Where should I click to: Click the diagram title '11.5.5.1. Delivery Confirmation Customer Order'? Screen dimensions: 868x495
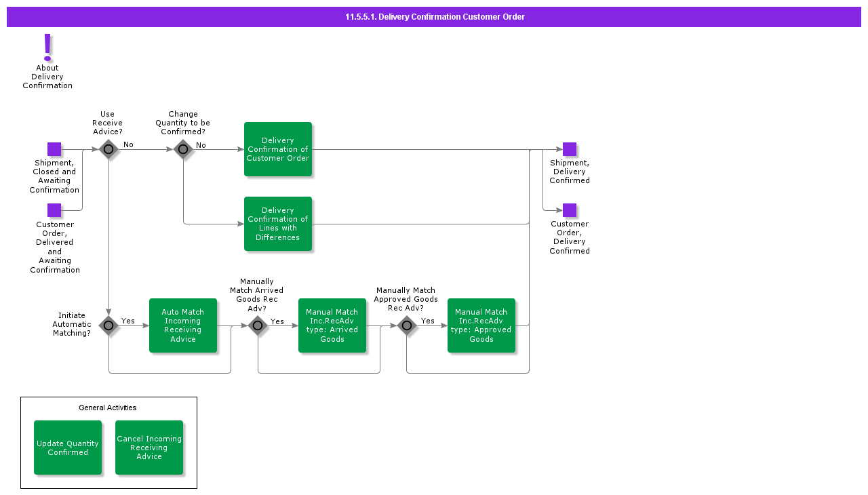[435, 17]
